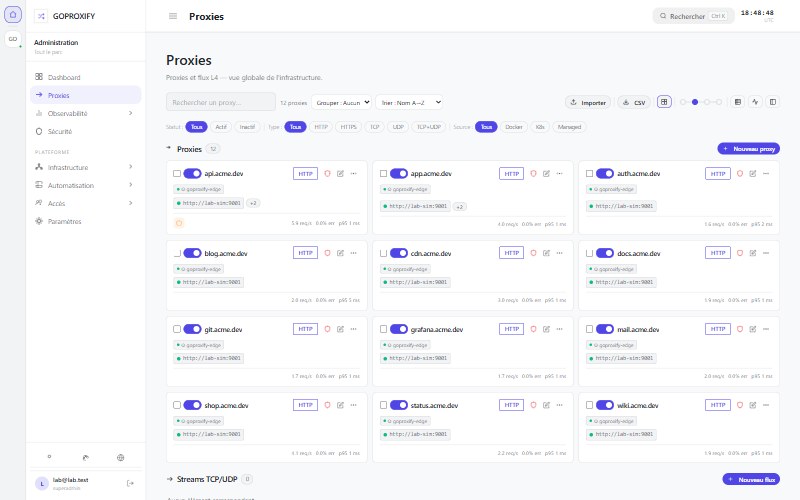800x500 pixels.
Task: Toggle the sidebar hamburger menu icon
Action: tap(173, 16)
